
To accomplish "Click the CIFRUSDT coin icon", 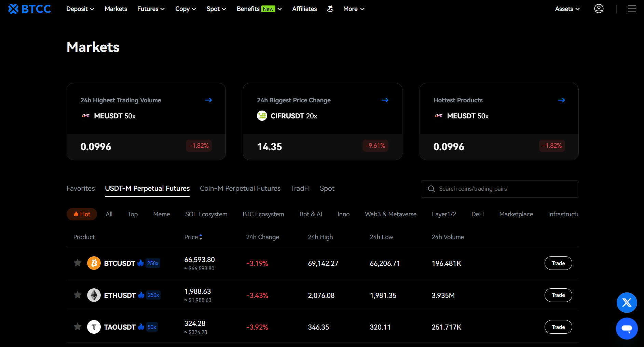I will pyautogui.click(x=262, y=116).
